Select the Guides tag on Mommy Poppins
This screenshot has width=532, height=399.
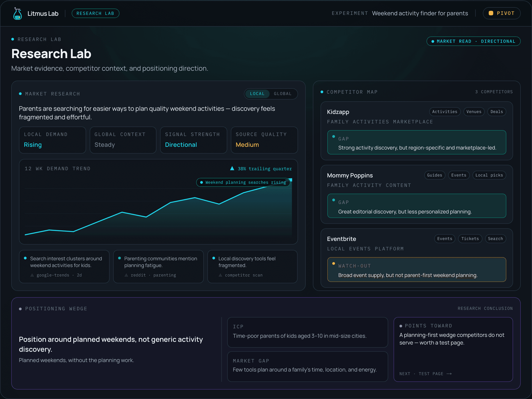click(435, 175)
